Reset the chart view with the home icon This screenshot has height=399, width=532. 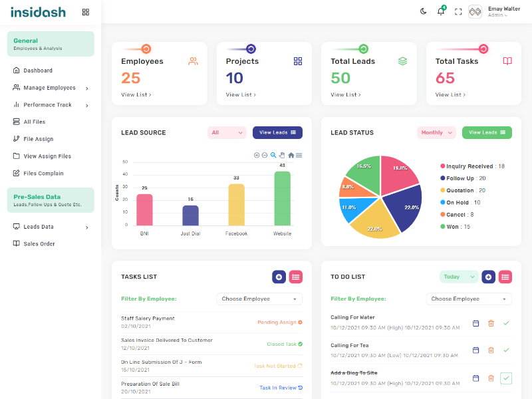(291, 155)
